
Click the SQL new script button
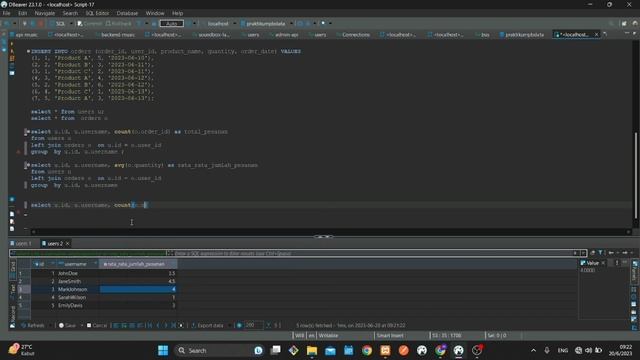click(58, 24)
